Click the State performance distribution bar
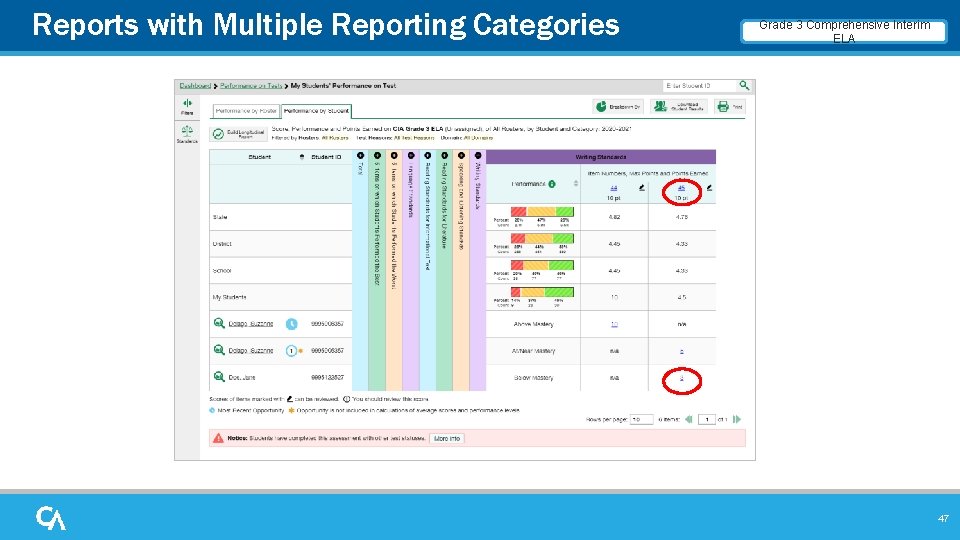The image size is (960, 540). click(x=542, y=211)
